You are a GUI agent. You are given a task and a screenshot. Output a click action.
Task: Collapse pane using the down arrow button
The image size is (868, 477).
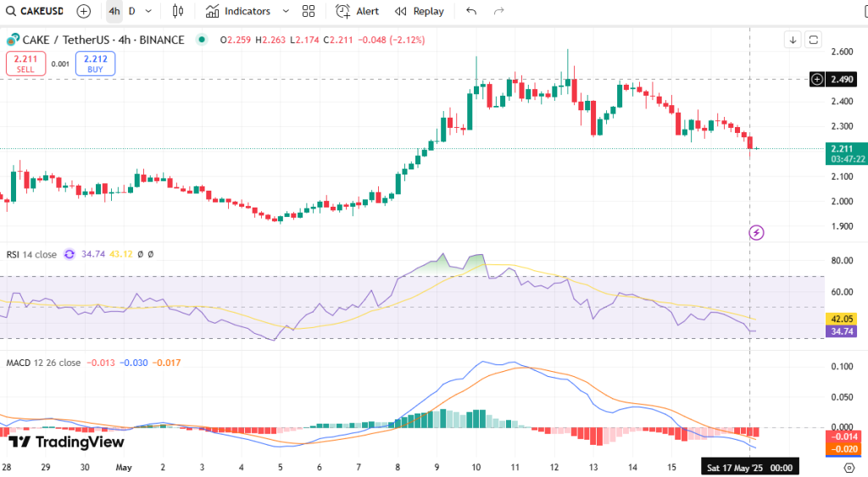point(793,40)
